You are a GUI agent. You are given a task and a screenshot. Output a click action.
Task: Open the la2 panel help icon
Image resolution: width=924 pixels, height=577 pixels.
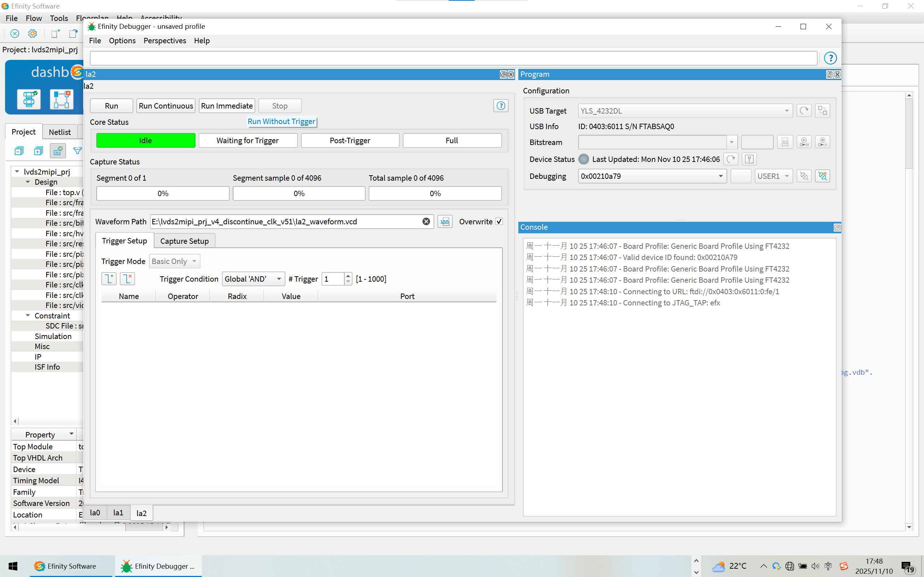click(x=501, y=106)
